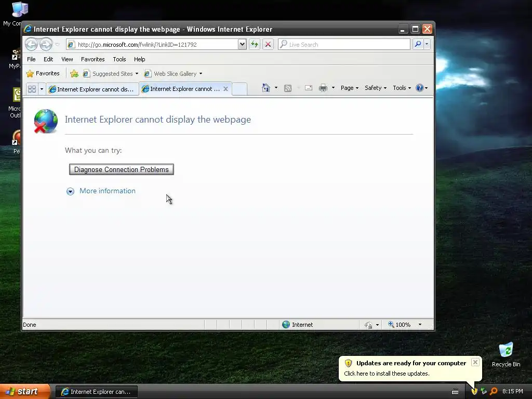Click the Print icon
Viewport: 532px width, 399px height.
coord(323,88)
